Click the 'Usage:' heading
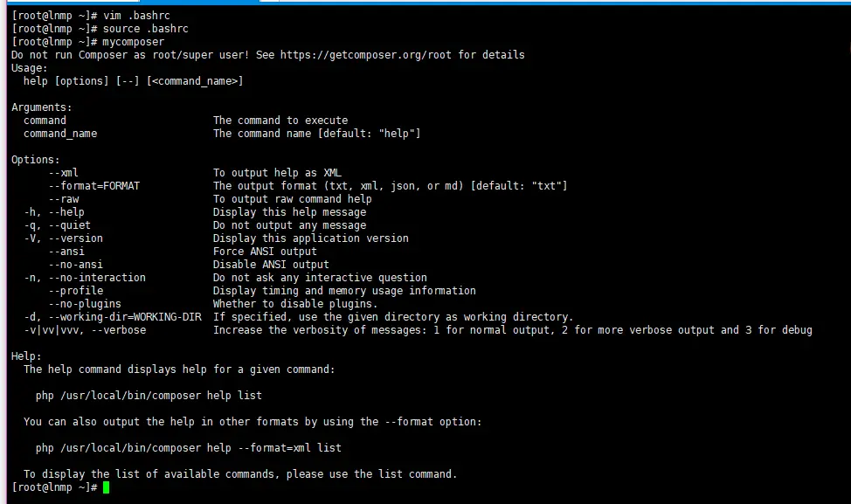The height and width of the screenshot is (504, 851). pos(30,68)
